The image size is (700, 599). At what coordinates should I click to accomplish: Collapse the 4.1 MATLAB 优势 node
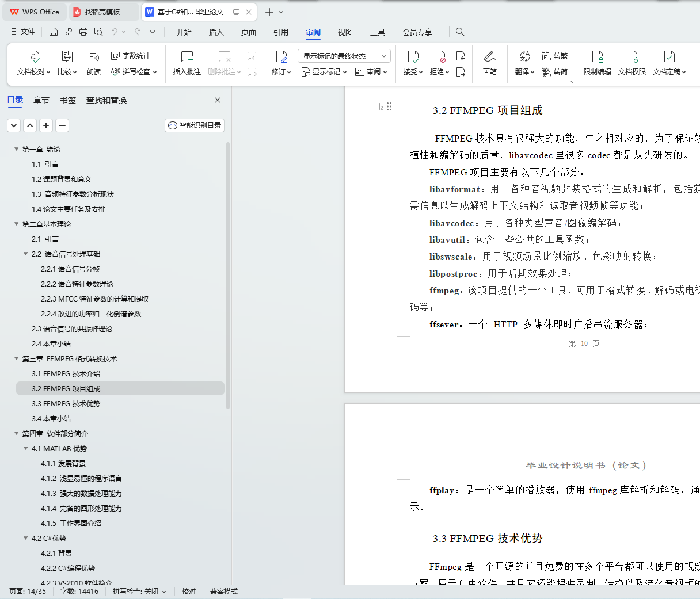(26, 448)
